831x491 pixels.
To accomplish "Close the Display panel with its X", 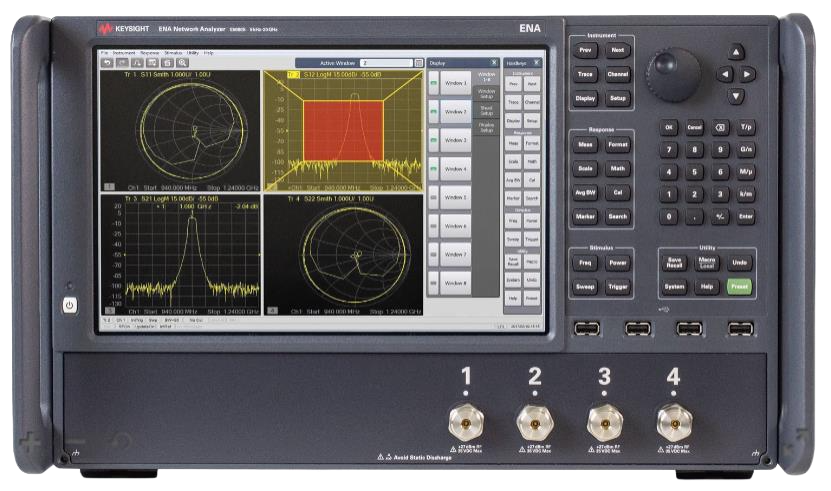I will 494,63.
